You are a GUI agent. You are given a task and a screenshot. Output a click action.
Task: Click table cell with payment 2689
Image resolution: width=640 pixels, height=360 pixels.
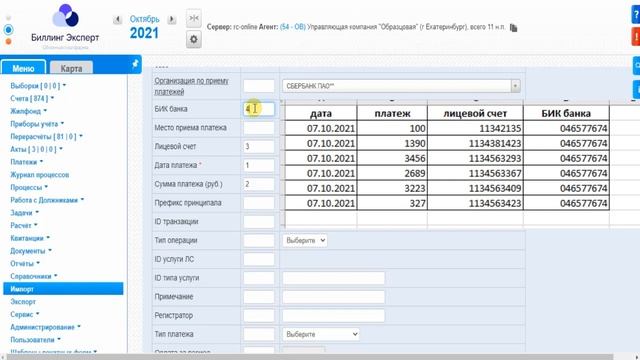[x=392, y=173]
